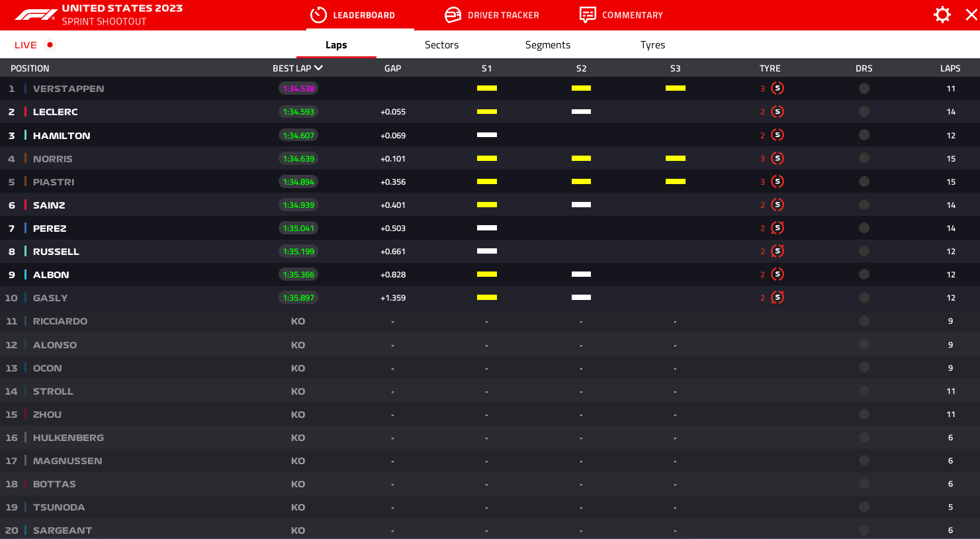Select Hamilton's best lap 1:34.607
980x539 pixels.
pyautogui.click(x=298, y=135)
